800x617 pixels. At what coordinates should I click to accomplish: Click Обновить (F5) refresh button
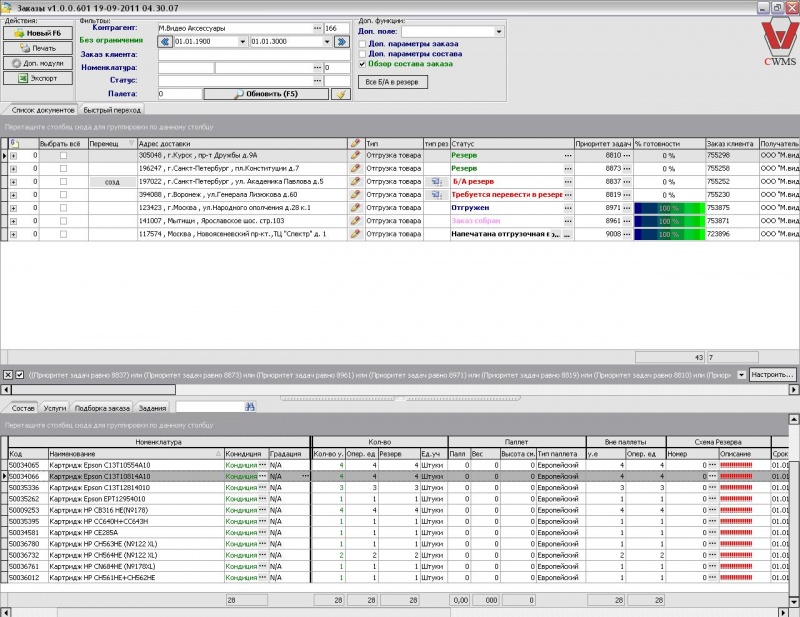(x=266, y=94)
